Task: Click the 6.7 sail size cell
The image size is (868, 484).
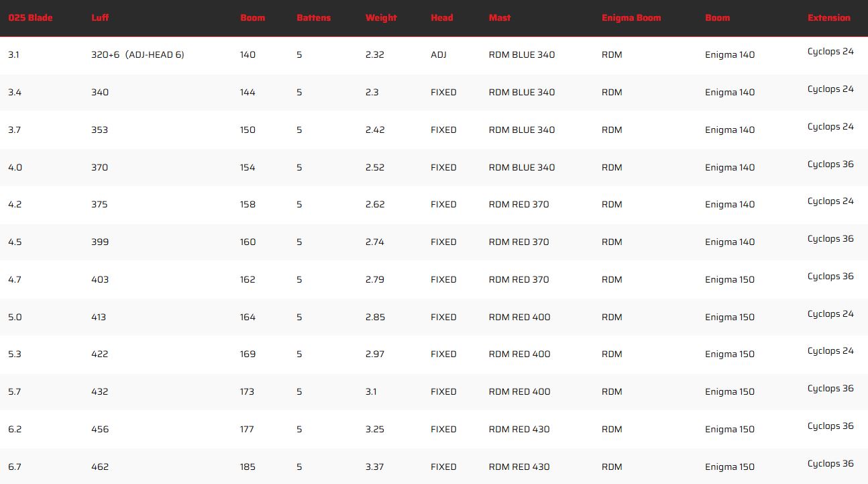Action: [x=15, y=467]
